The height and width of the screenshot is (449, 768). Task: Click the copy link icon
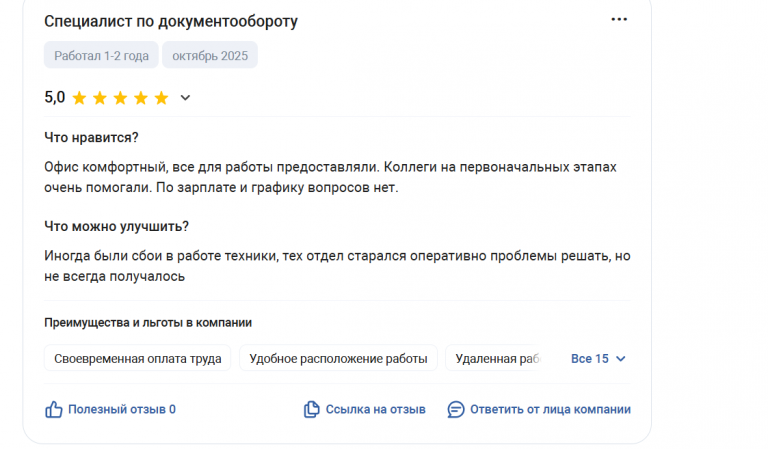tap(312, 409)
